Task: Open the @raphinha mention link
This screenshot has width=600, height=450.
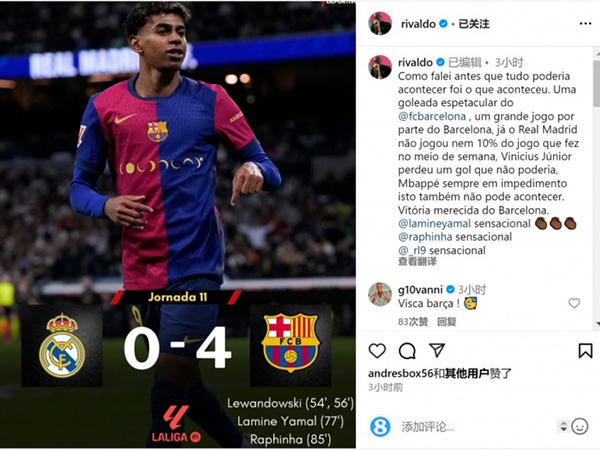Action: point(425,237)
